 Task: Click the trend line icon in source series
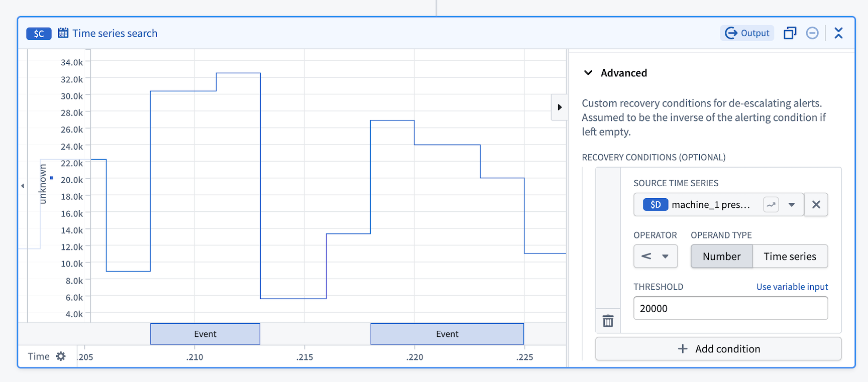(771, 205)
